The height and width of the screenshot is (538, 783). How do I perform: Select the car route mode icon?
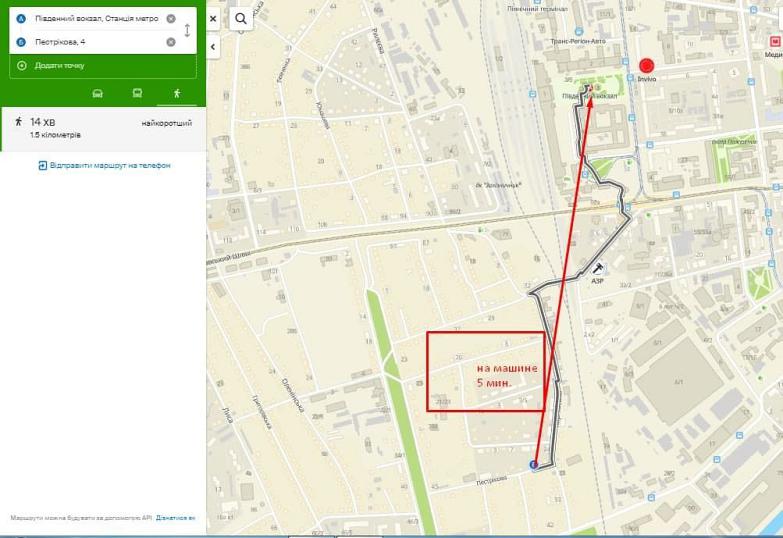click(97, 93)
